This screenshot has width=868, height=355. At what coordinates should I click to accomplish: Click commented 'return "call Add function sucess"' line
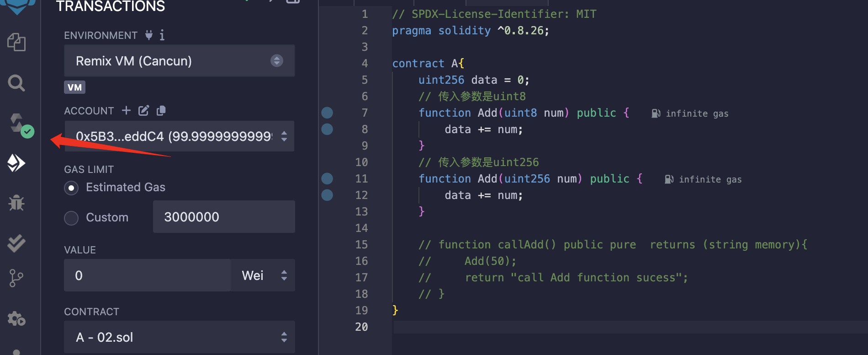pos(553,278)
